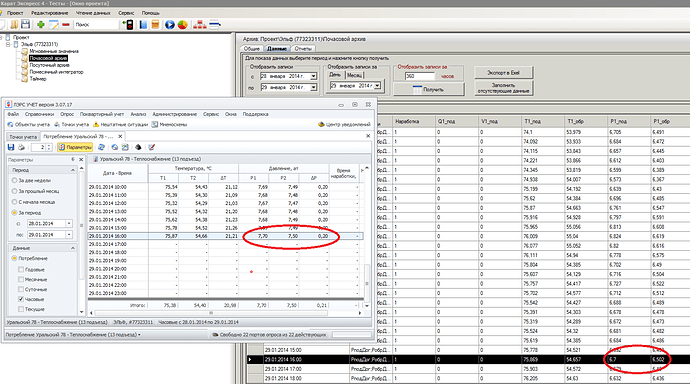This screenshot has height=384, width=690.
Task: Click the Получить button
Action: [x=429, y=89]
